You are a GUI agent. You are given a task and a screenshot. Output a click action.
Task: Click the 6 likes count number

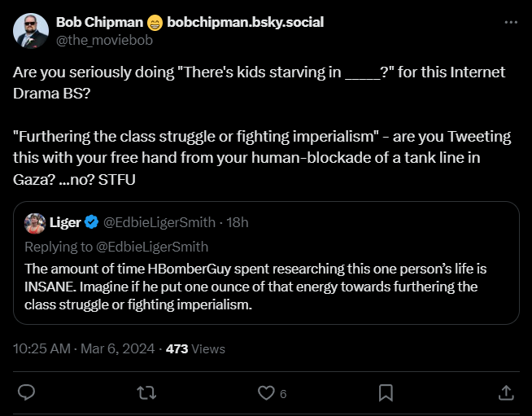click(283, 394)
